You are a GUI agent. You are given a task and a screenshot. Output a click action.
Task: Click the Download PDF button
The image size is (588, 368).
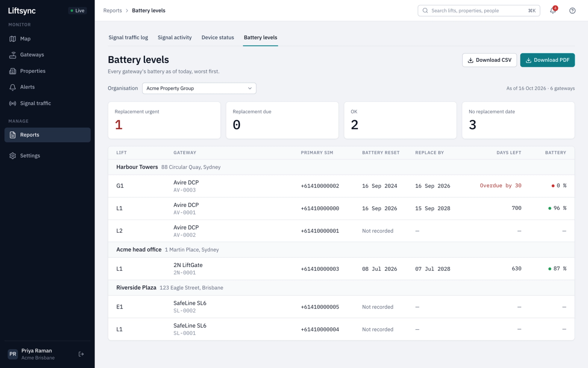point(547,60)
